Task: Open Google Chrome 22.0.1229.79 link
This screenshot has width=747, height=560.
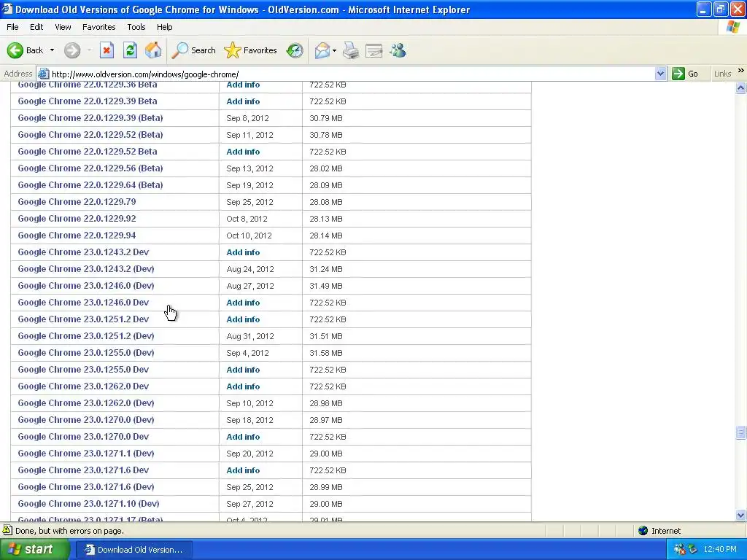Action: (77, 202)
